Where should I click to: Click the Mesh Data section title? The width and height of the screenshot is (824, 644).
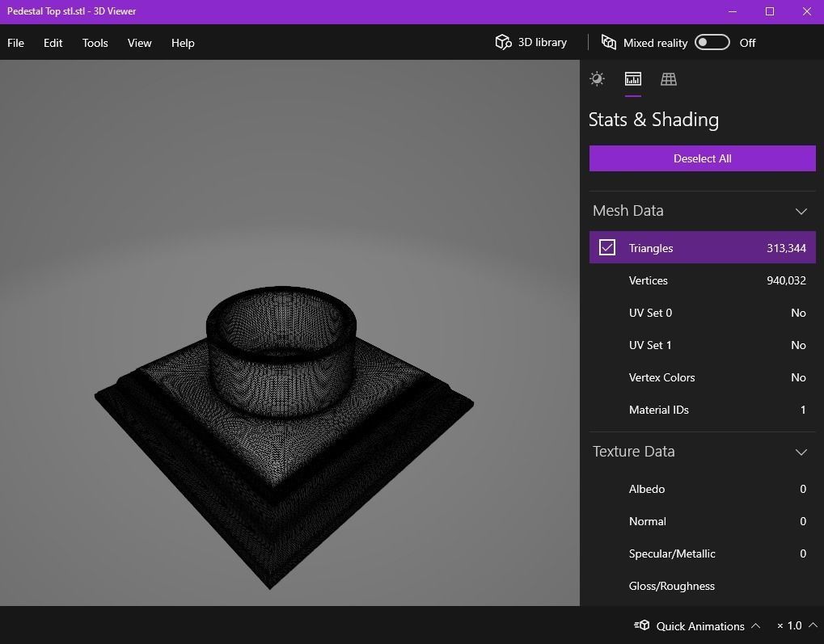click(x=628, y=211)
